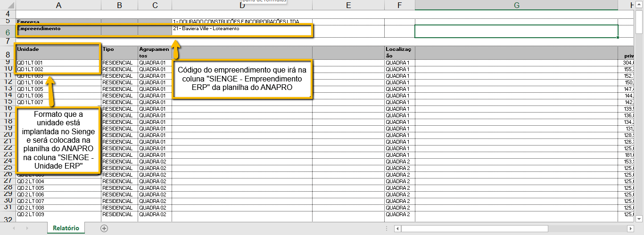The image size is (644, 235).
Task: Click the 'Formato que a unidade' callout box
Action: pyautogui.click(x=58, y=140)
